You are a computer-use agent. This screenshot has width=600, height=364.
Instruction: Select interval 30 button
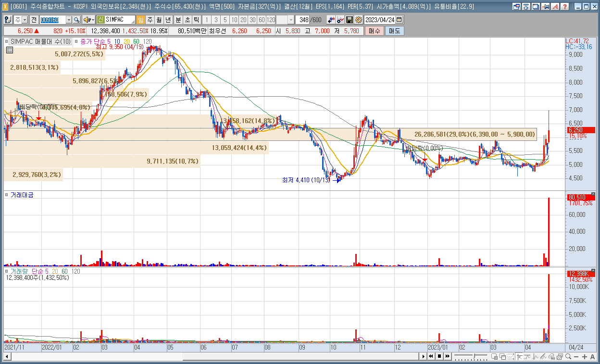252,20
